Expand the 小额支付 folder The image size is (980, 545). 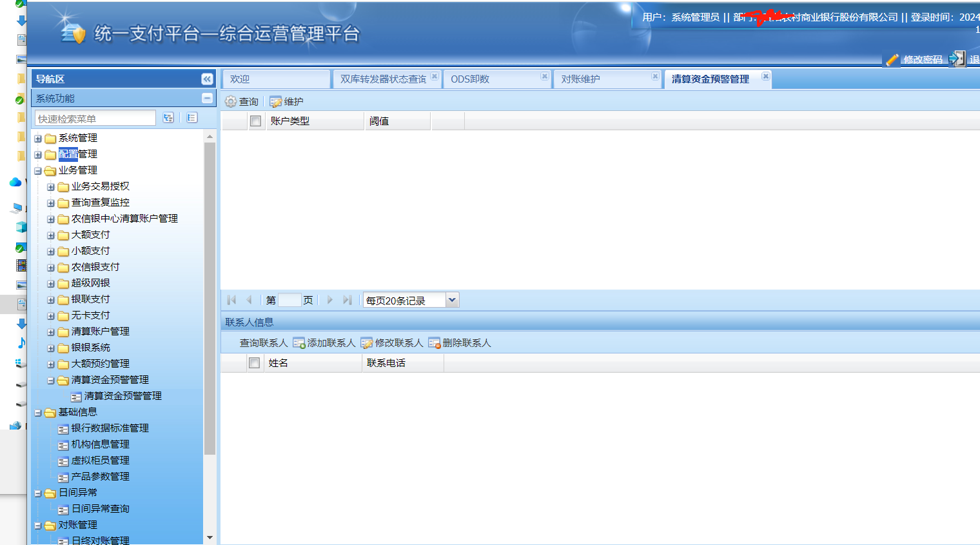[x=51, y=252]
